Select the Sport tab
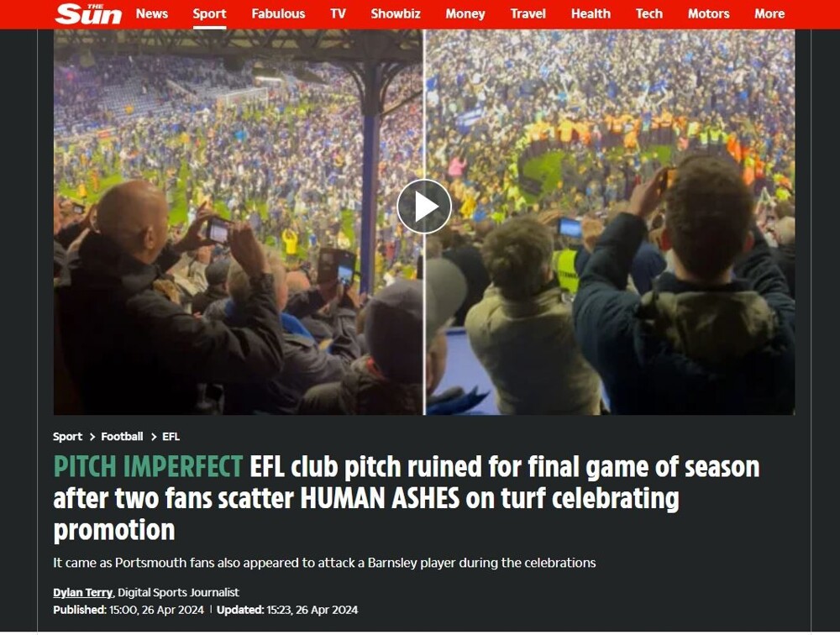Screen dimensions: 840x635 pyautogui.click(x=209, y=14)
